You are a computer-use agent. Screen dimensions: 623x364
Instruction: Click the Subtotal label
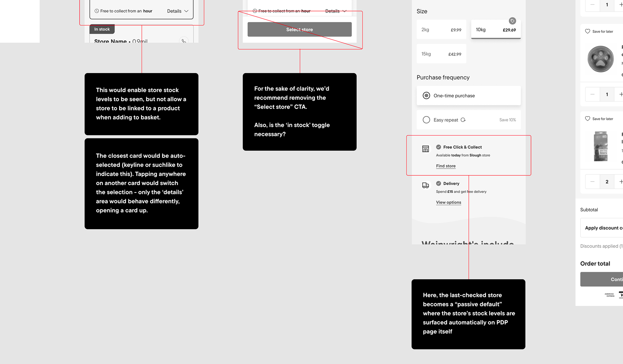tap(589, 210)
